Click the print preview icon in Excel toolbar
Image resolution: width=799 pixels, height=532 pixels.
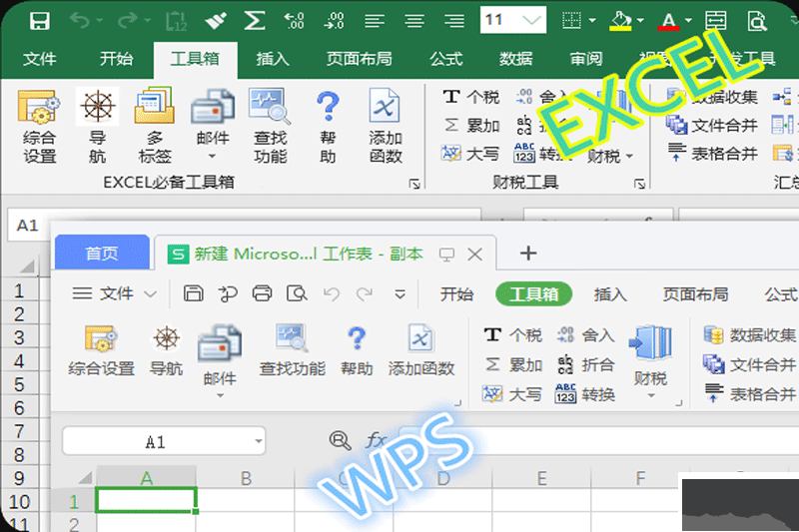[757, 21]
